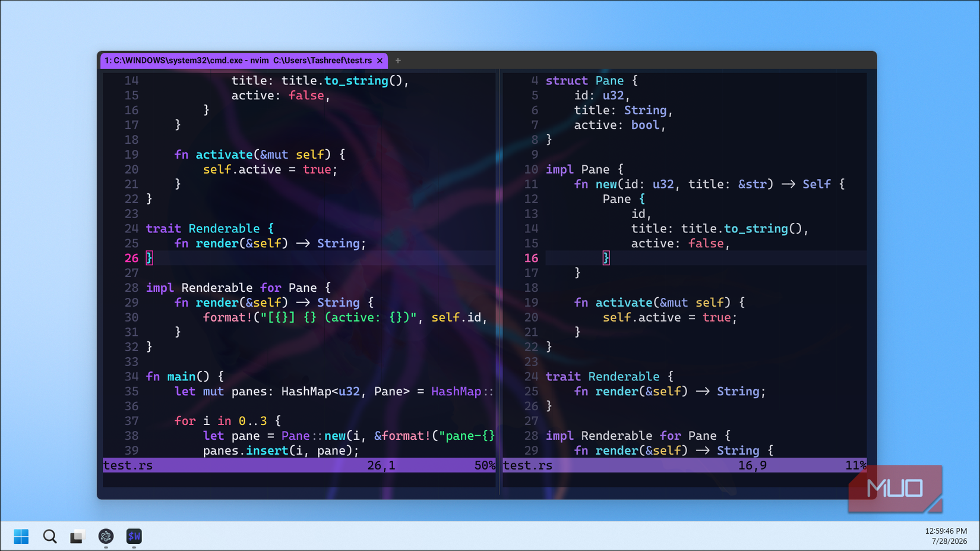Open Task View on the taskbar
Image resolution: width=980 pixels, height=551 pixels.
coord(77,536)
